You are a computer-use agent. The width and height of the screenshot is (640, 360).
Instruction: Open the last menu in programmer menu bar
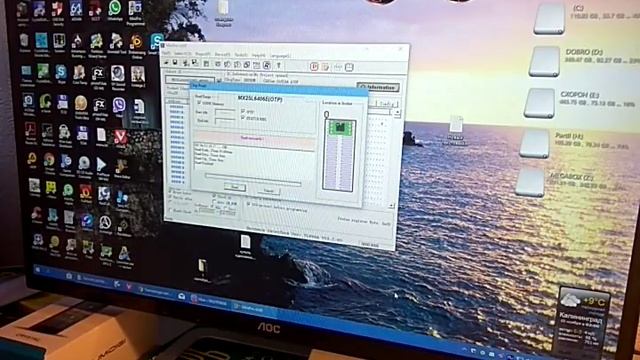(x=280, y=56)
